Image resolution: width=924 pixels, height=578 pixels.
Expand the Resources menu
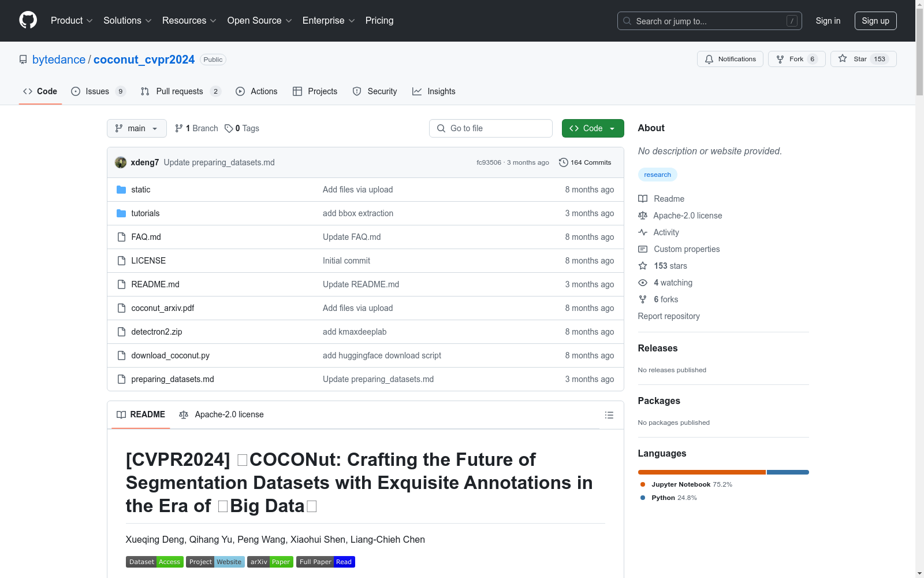(x=189, y=21)
